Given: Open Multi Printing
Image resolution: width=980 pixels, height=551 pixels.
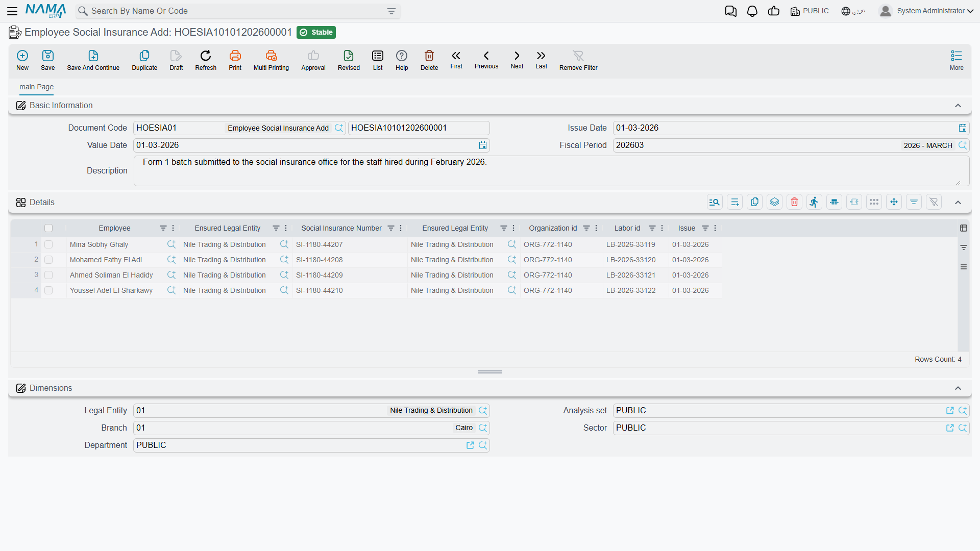Looking at the screenshot, I should 271,60.
